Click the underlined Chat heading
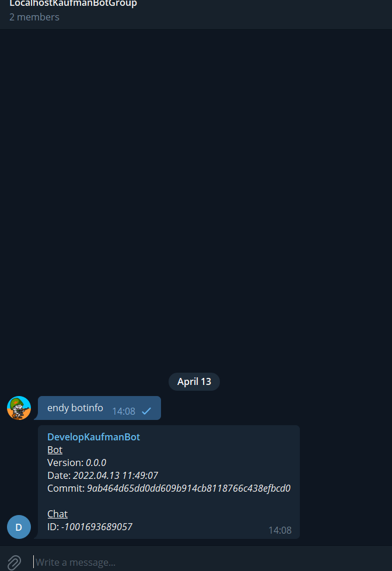This screenshot has width=392, height=571. click(58, 514)
